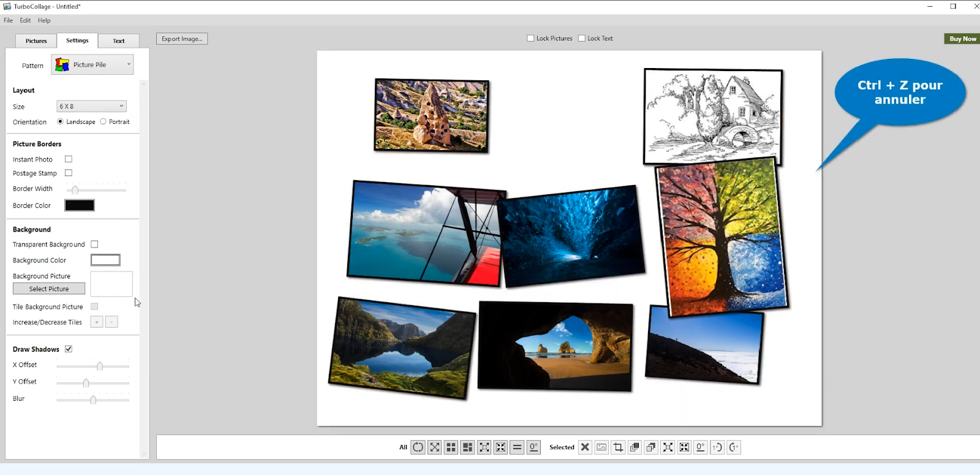Screen dimensions: 980x475
Task: Increase background tiles with the plus button
Action: [x=97, y=322]
